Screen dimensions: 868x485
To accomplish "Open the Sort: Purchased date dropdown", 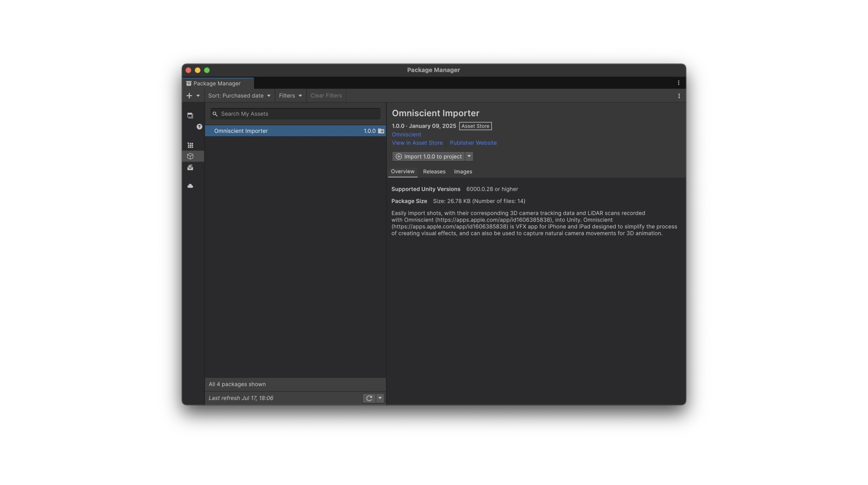I will point(240,96).
